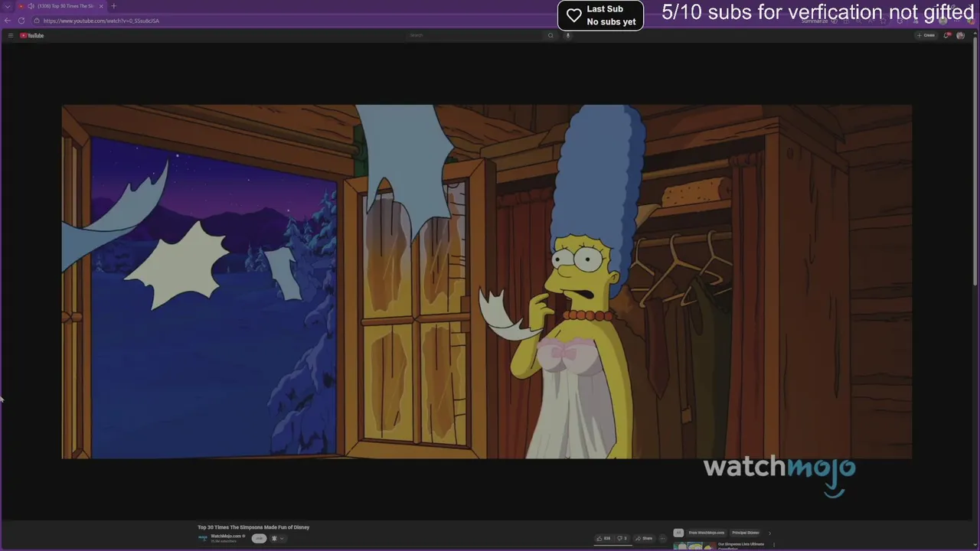The height and width of the screenshot is (551, 980).
Task: Open the YouTube hamburger guide menu
Action: [x=11, y=35]
